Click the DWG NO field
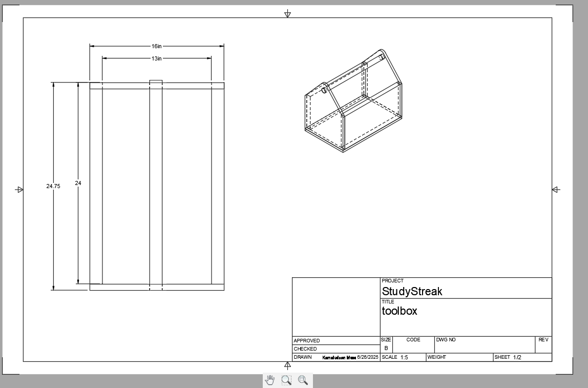The height and width of the screenshot is (388, 588). click(484, 345)
